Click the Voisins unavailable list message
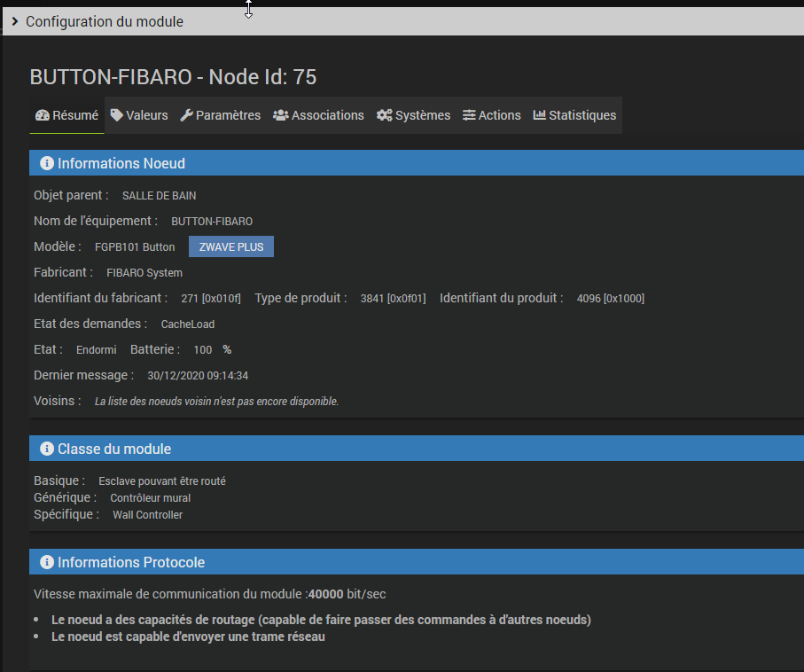The height and width of the screenshot is (672, 804). coord(216,401)
